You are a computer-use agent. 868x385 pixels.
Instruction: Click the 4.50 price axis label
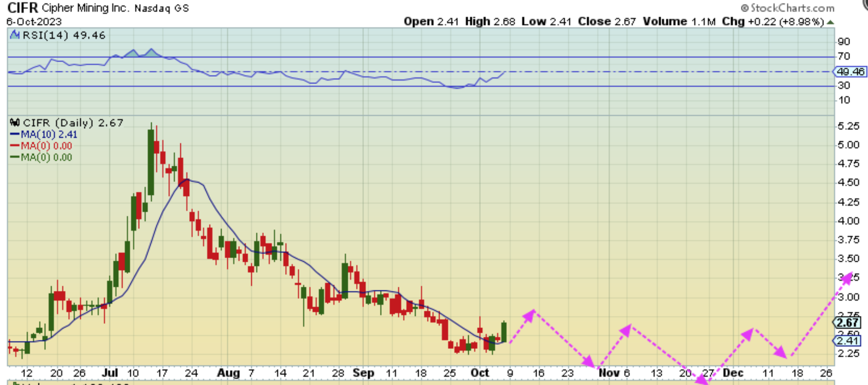click(849, 183)
